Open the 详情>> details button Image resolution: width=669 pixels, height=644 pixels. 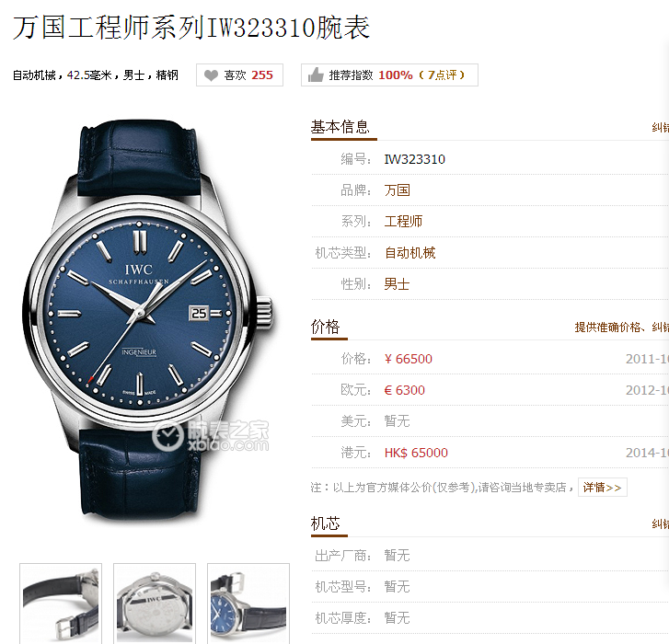pyautogui.click(x=602, y=487)
